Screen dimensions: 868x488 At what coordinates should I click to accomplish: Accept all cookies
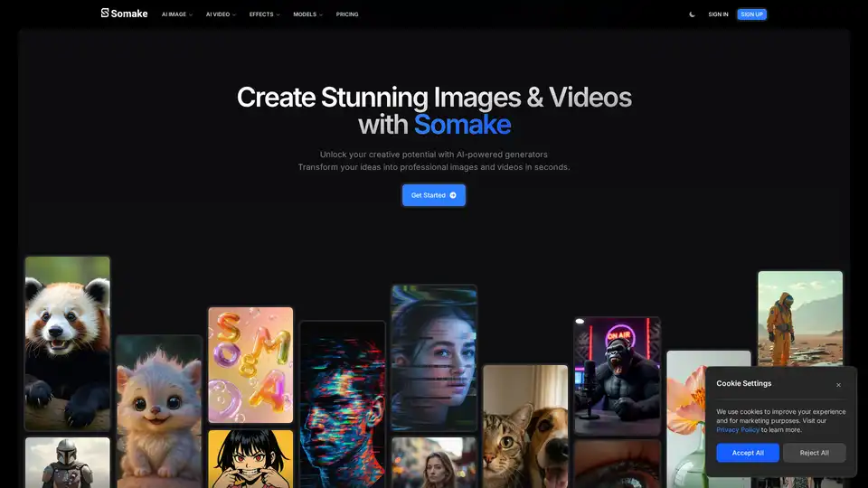point(748,453)
